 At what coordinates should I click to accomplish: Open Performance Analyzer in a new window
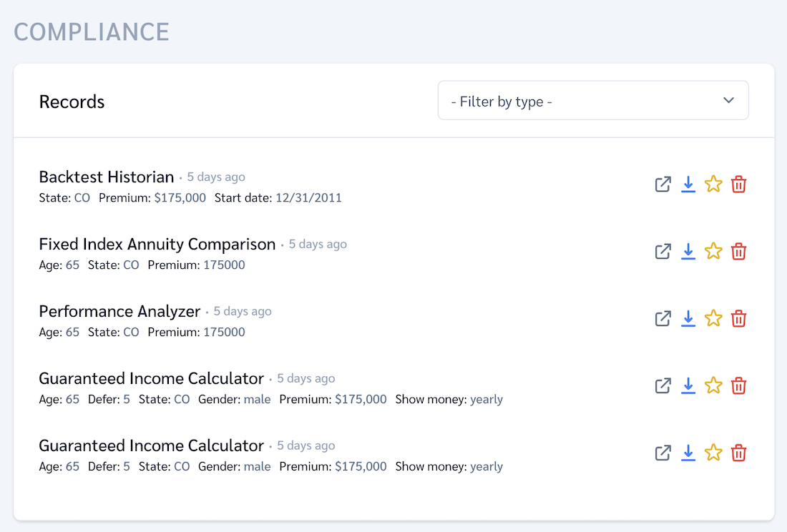click(663, 318)
